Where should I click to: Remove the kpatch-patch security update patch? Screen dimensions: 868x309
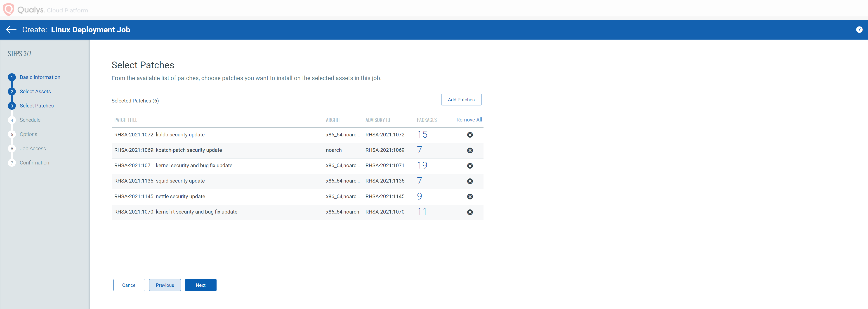(470, 150)
